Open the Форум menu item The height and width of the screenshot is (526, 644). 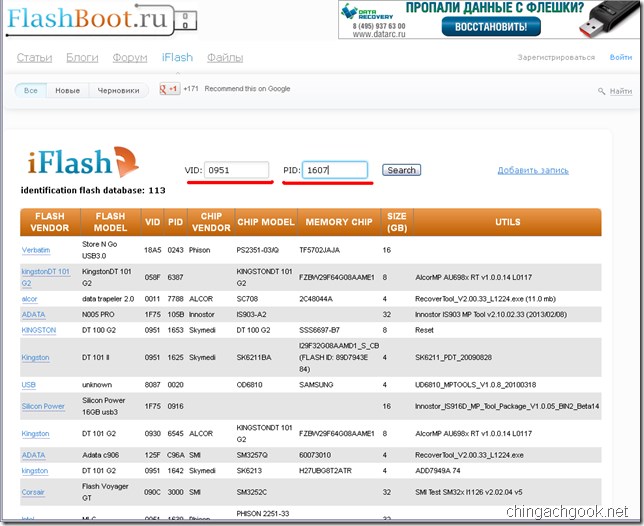click(x=130, y=57)
